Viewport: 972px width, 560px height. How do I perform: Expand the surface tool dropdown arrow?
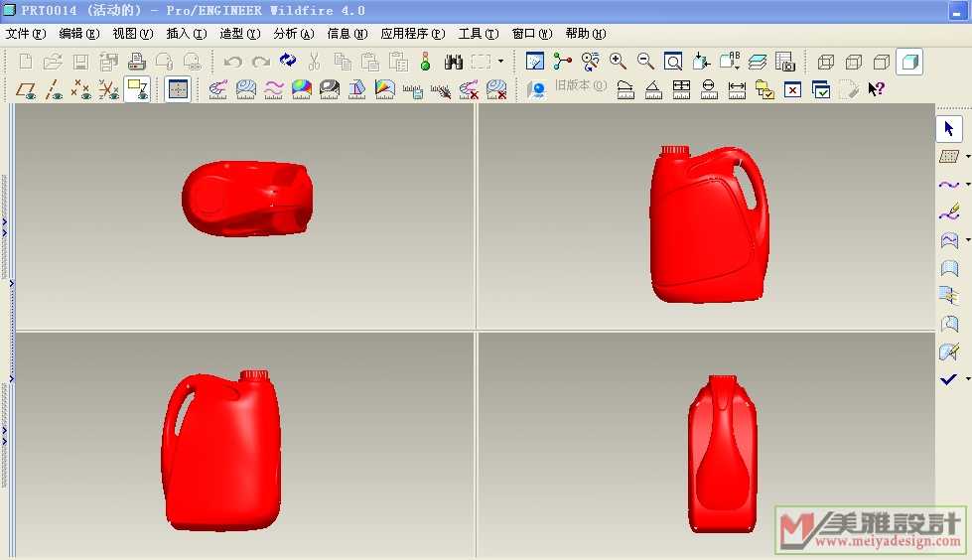click(x=968, y=240)
